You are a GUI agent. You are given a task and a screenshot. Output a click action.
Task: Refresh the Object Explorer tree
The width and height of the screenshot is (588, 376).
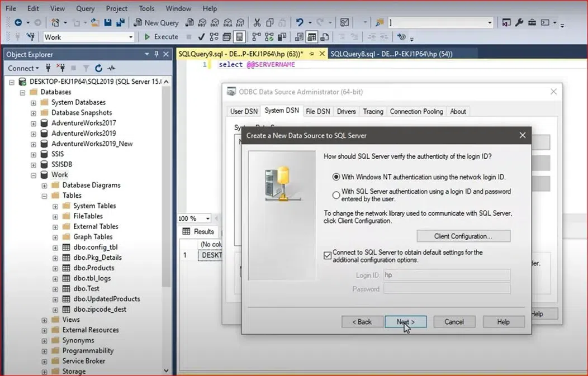98,68
